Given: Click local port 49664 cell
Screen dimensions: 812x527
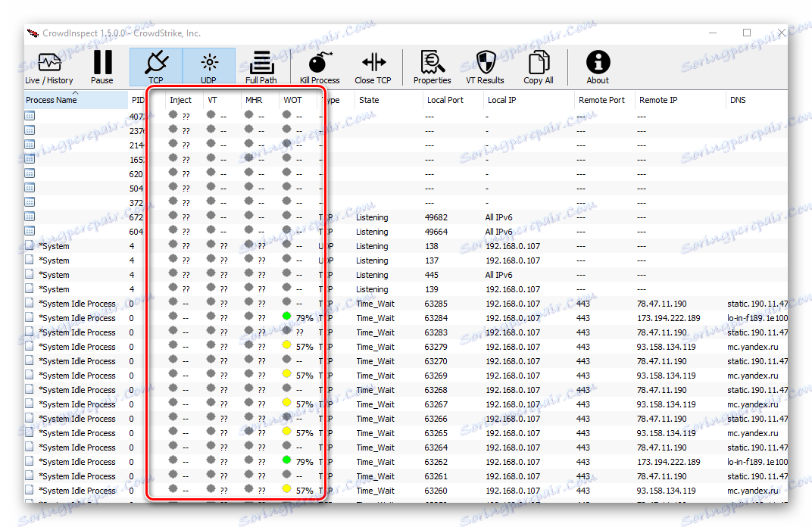Looking at the screenshot, I should 436,232.
